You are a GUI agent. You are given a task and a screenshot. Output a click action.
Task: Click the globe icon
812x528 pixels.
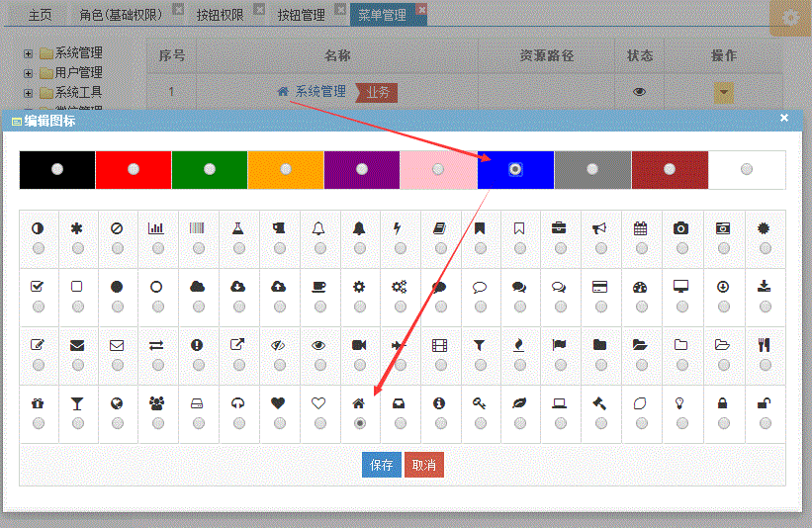117,403
